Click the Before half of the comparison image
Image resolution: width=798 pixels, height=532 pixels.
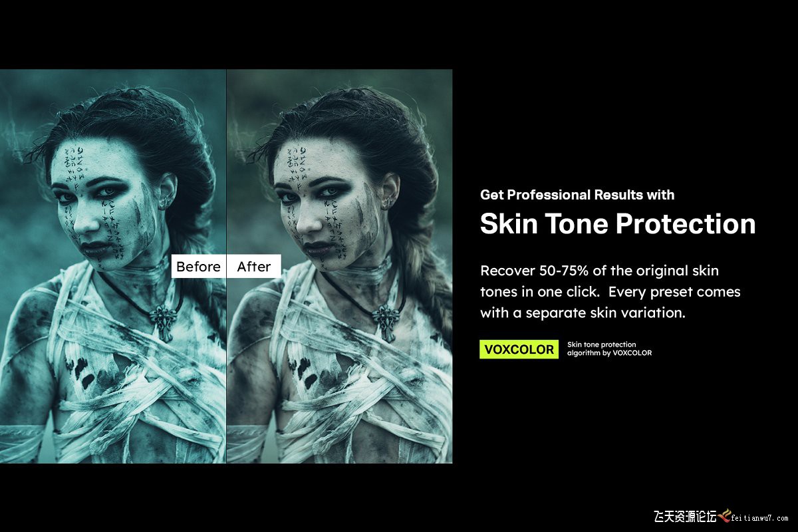click(113, 266)
